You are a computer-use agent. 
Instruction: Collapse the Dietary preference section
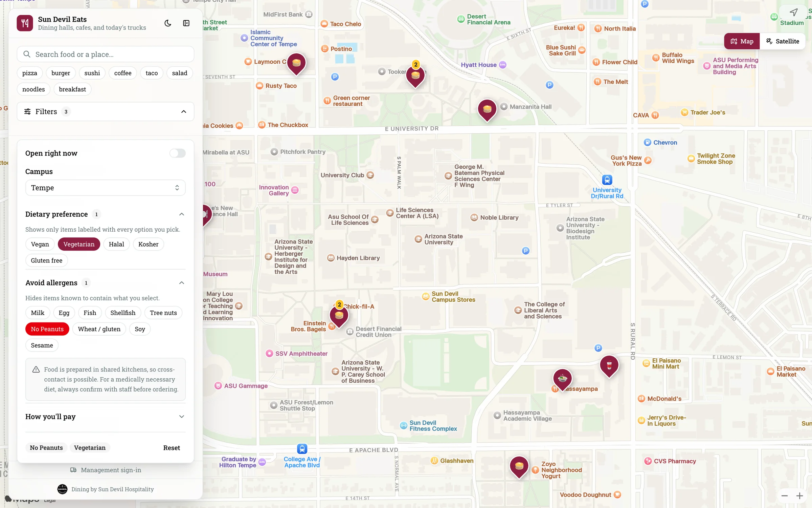point(182,214)
